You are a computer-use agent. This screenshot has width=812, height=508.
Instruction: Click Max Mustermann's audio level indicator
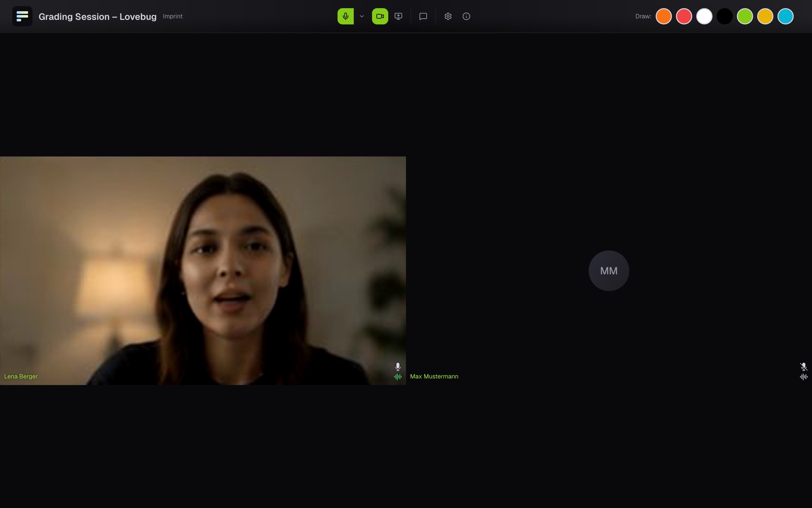pyautogui.click(x=804, y=377)
